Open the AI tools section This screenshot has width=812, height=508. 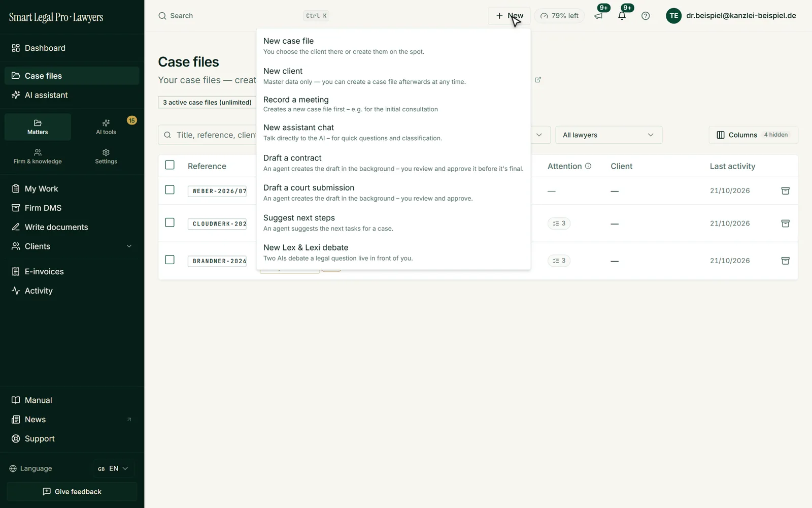[106, 127]
